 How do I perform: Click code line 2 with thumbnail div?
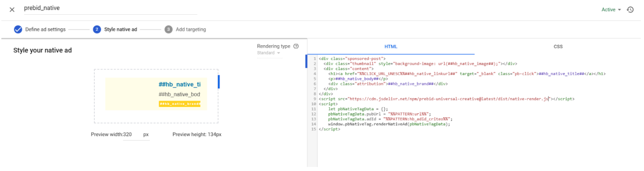(421, 64)
